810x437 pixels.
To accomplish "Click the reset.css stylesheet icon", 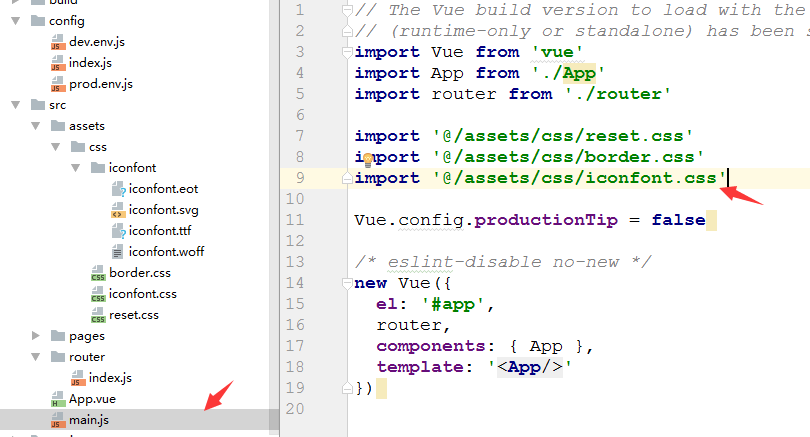I will (98, 315).
